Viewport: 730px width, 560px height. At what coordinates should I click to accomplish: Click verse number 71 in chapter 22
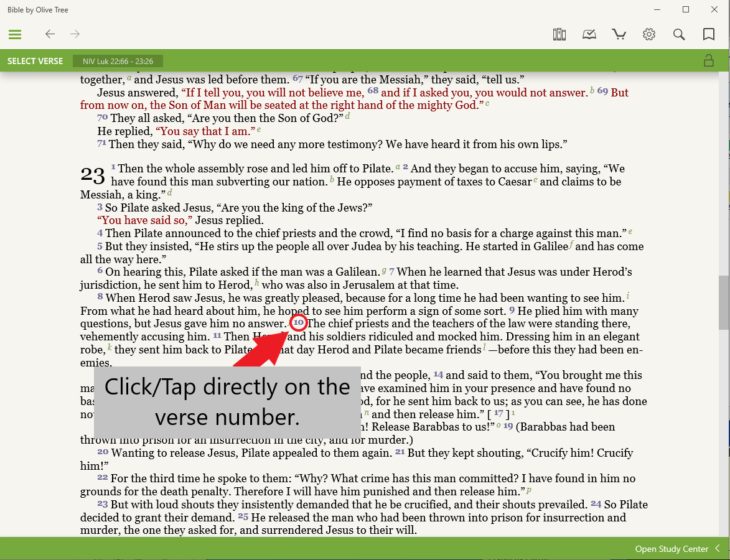101,143
